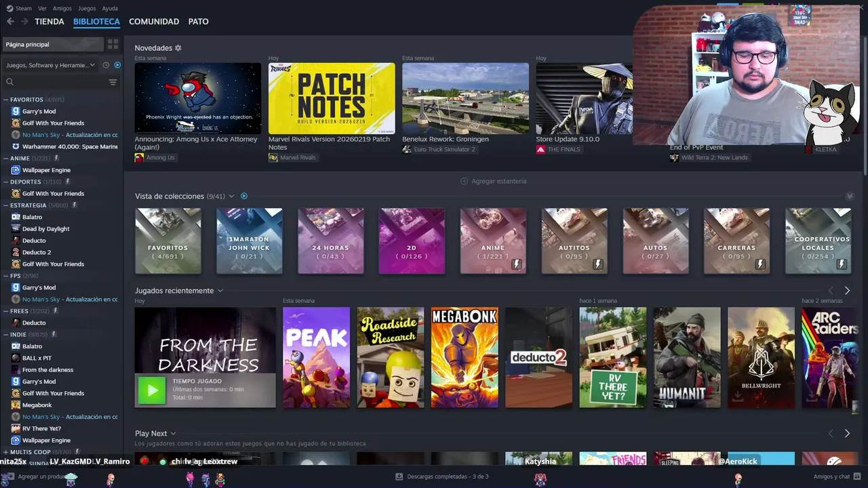Image resolution: width=868 pixels, height=488 pixels.
Task: Collapse the FPS category
Action: pyautogui.click(x=5, y=276)
